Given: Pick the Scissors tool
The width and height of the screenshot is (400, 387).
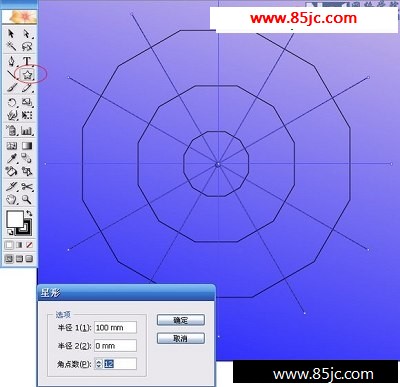Looking at the screenshot, I should [x=27, y=187].
